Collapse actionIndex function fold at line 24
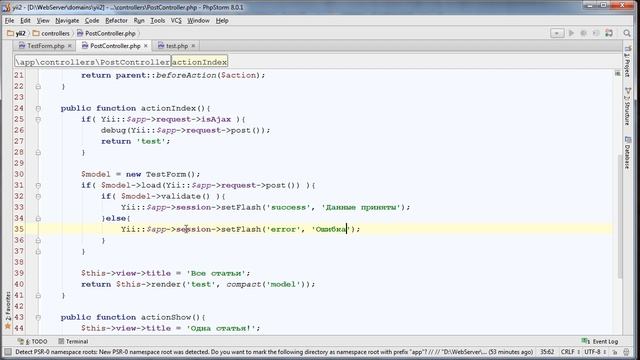The height and width of the screenshot is (360, 640). [x=38, y=108]
